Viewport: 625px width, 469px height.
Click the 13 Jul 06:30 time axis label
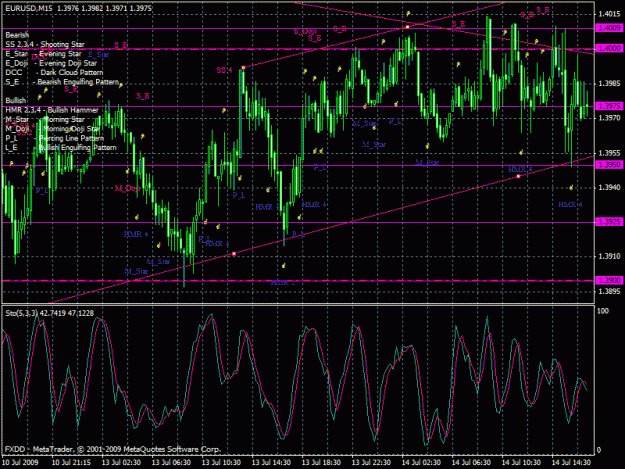[x=171, y=462]
